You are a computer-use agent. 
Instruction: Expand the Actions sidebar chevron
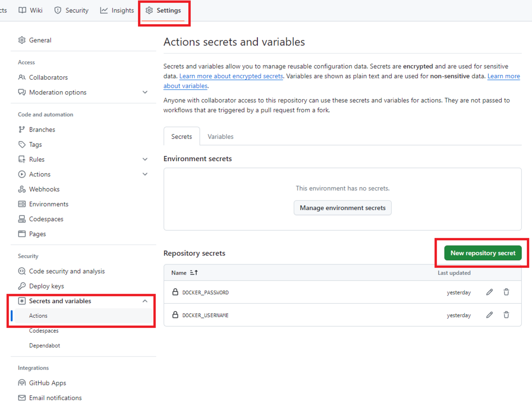[145, 174]
